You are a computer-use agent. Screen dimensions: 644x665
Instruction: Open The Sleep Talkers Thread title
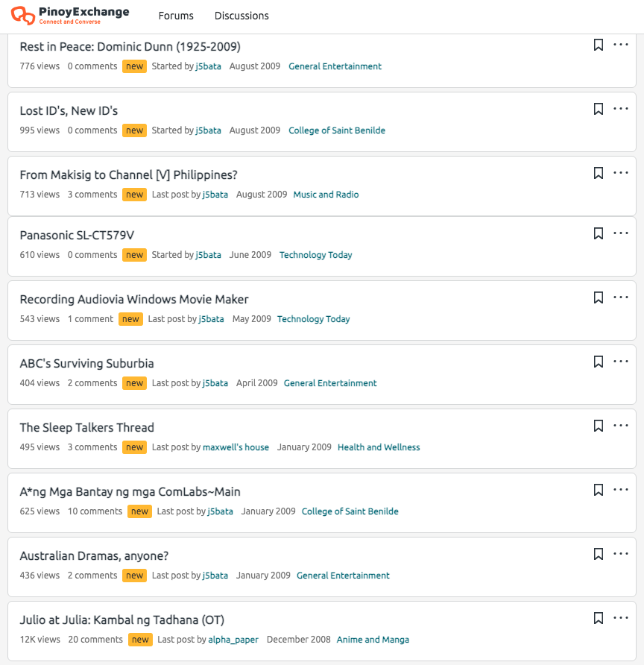click(87, 427)
